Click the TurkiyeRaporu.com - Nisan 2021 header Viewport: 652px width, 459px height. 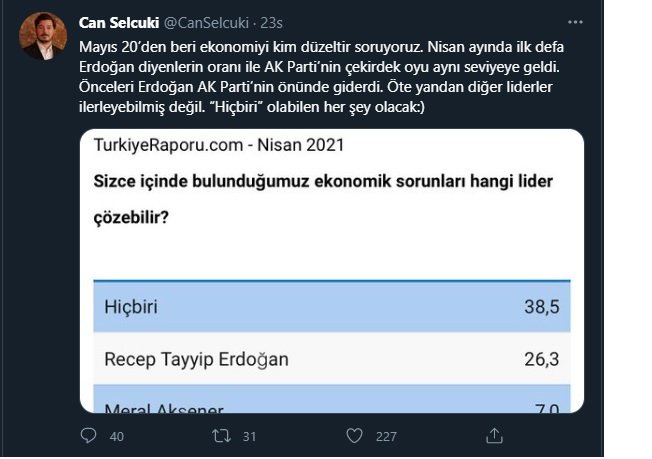tap(219, 145)
